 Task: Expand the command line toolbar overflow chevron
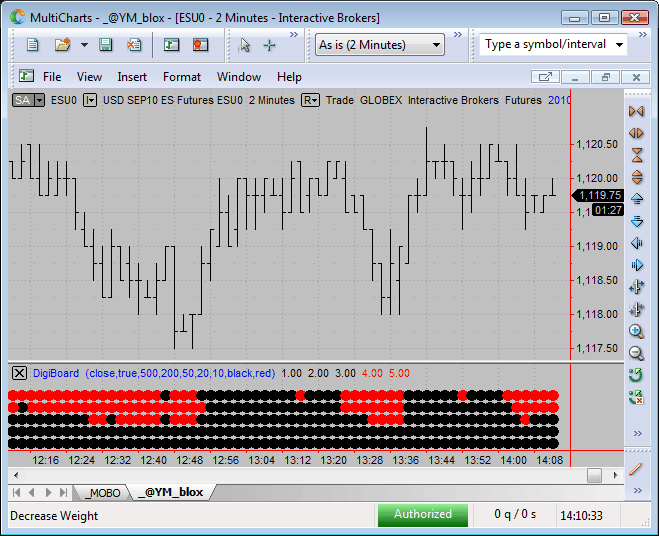tap(643, 34)
